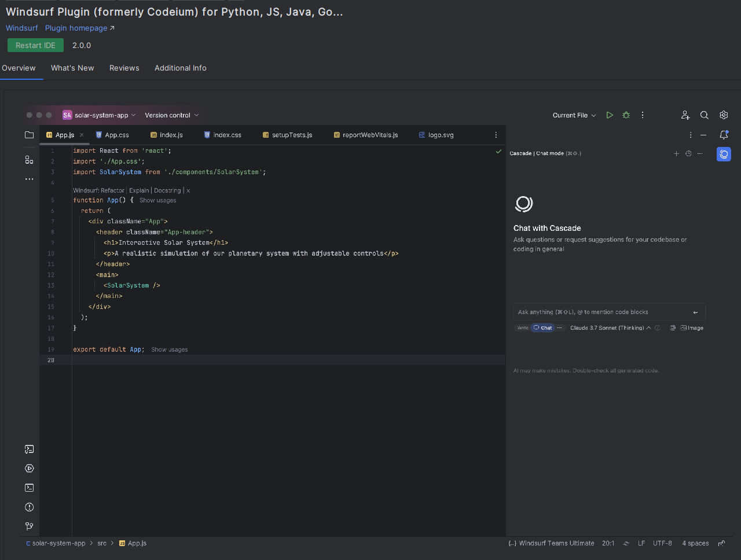Click the Windsurf status icon in status bar
The height and width of the screenshot is (560, 741).
626,544
